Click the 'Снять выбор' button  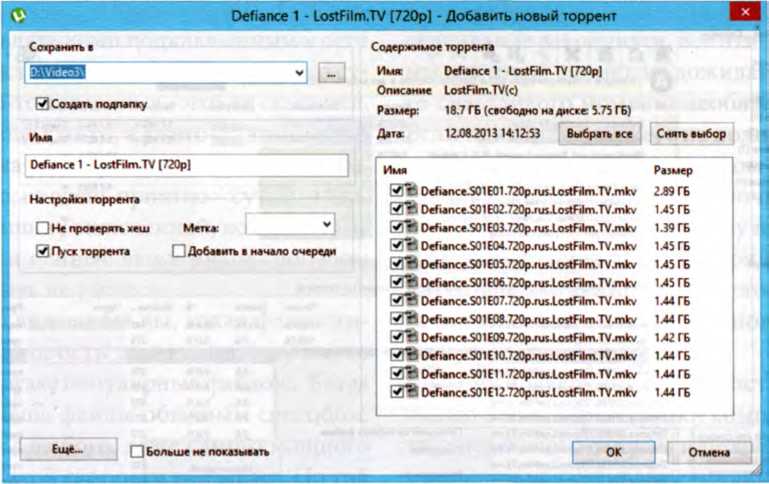(x=692, y=133)
